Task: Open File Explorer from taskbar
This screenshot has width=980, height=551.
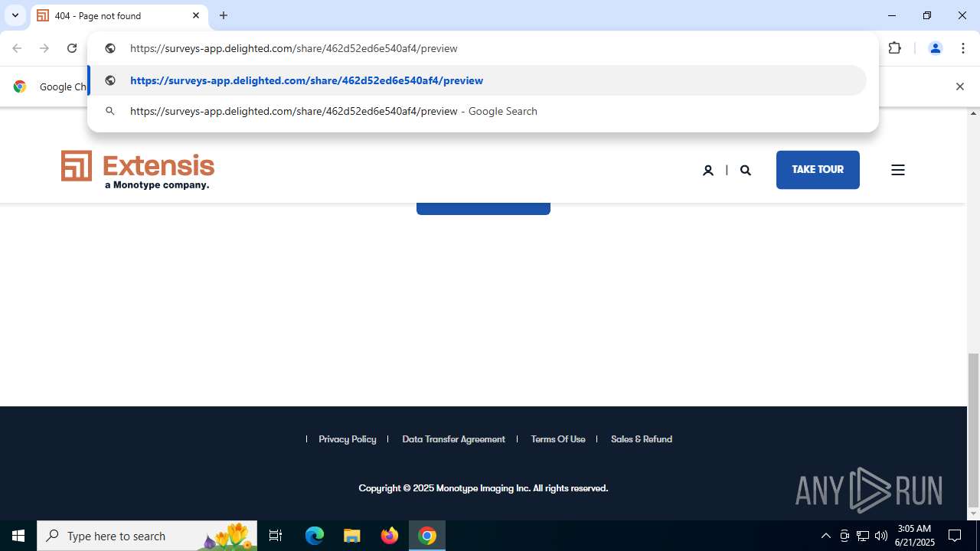Action: [352, 536]
